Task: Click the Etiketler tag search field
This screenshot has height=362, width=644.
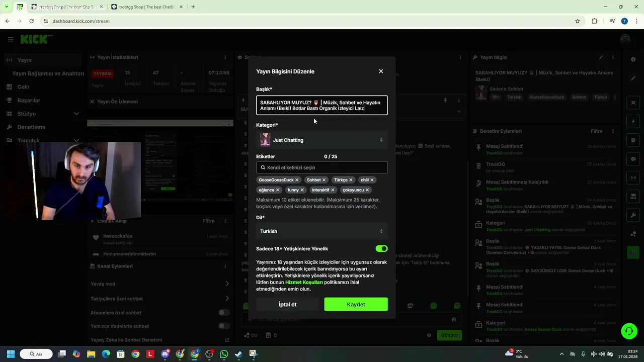Action: (322, 167)
